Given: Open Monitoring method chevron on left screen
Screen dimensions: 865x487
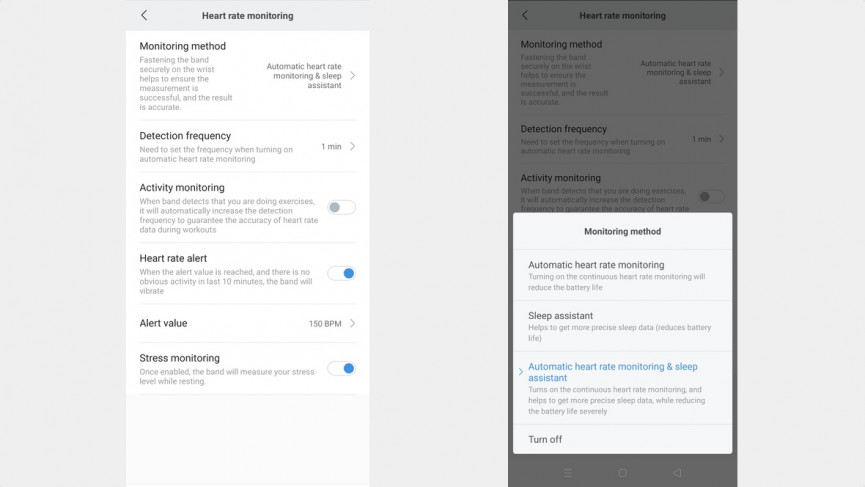Looking at the screenshot, I should pos(352,75).
